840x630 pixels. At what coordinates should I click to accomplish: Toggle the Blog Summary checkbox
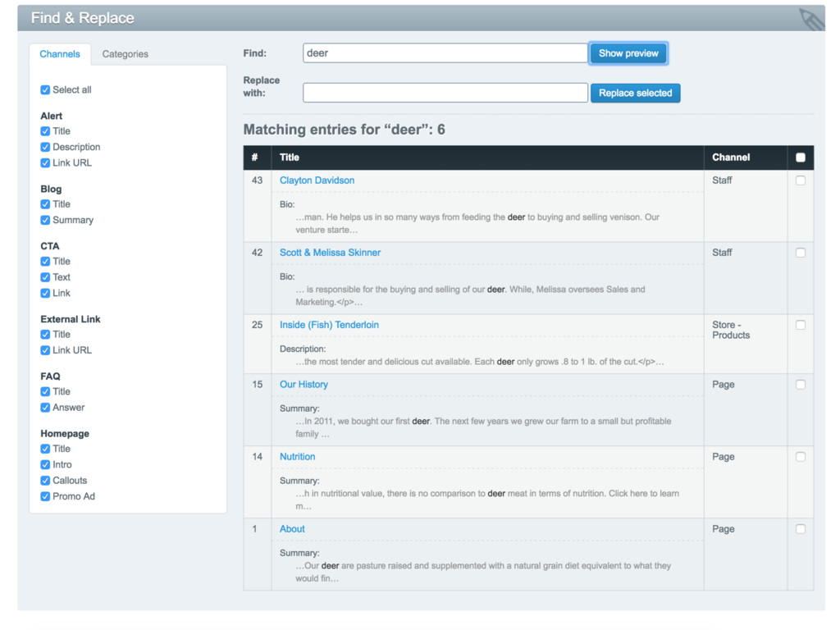pyautogui.click(x=46, y=221)
